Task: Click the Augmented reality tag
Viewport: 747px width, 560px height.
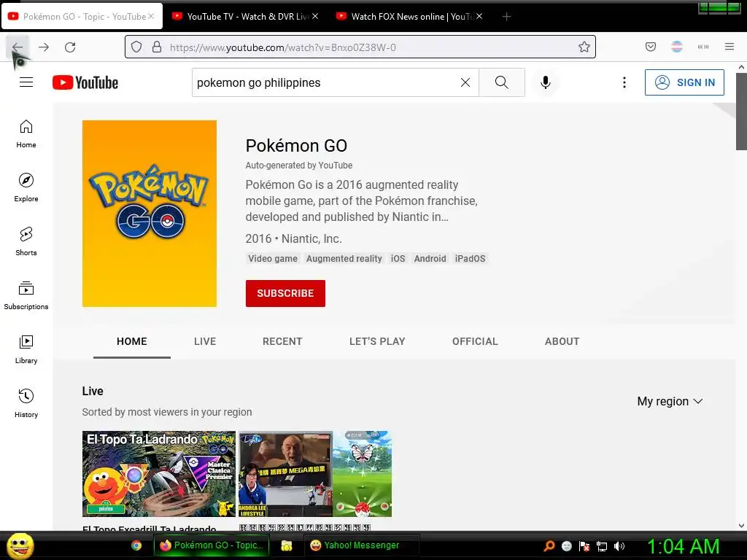Action: click(344, 259)
